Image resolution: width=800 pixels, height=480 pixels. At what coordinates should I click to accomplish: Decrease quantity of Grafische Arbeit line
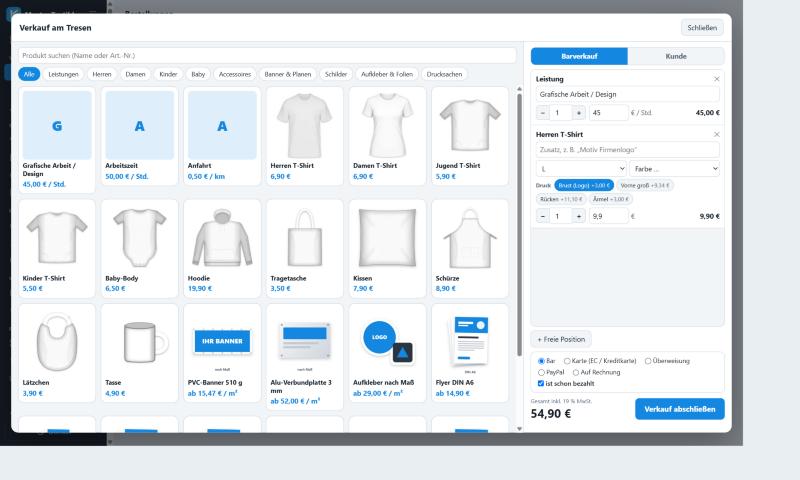point(543,113)
